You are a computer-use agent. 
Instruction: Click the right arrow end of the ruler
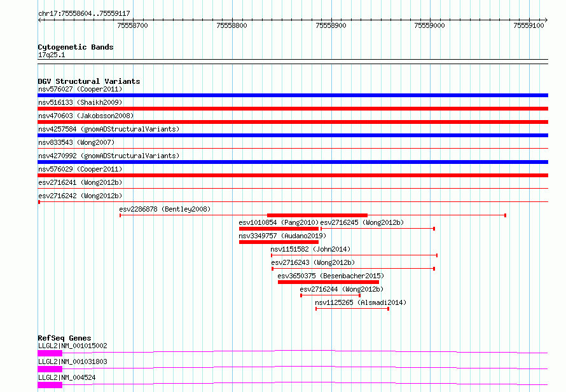[x=546, y=20]
